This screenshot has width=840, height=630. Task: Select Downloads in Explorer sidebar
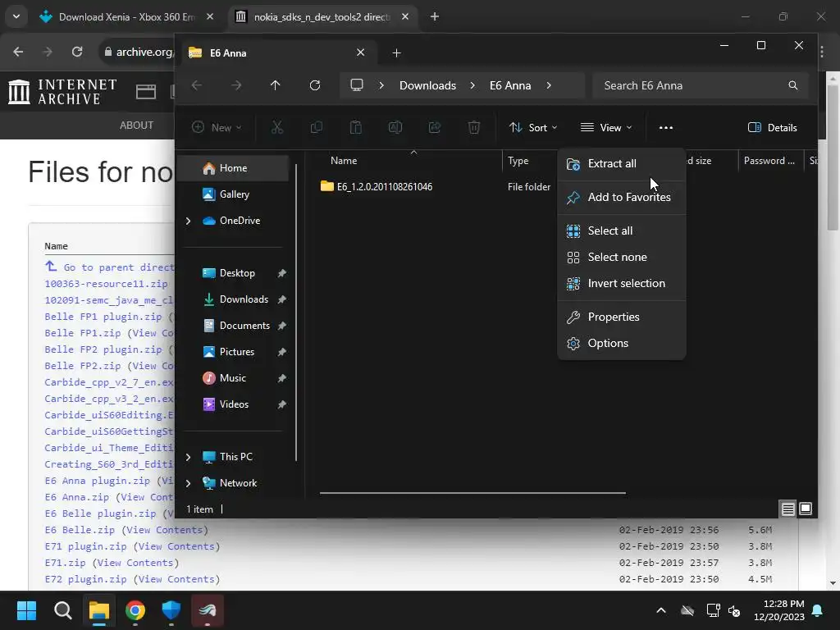click(235, 299)
